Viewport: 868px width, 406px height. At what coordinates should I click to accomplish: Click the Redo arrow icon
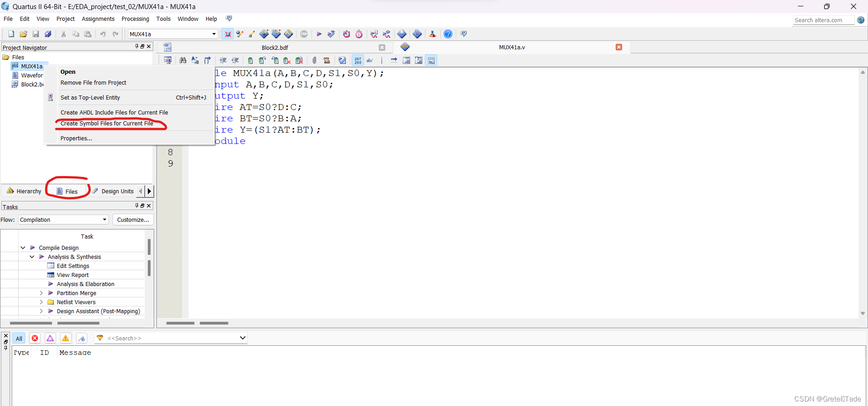tap(115, 34)
